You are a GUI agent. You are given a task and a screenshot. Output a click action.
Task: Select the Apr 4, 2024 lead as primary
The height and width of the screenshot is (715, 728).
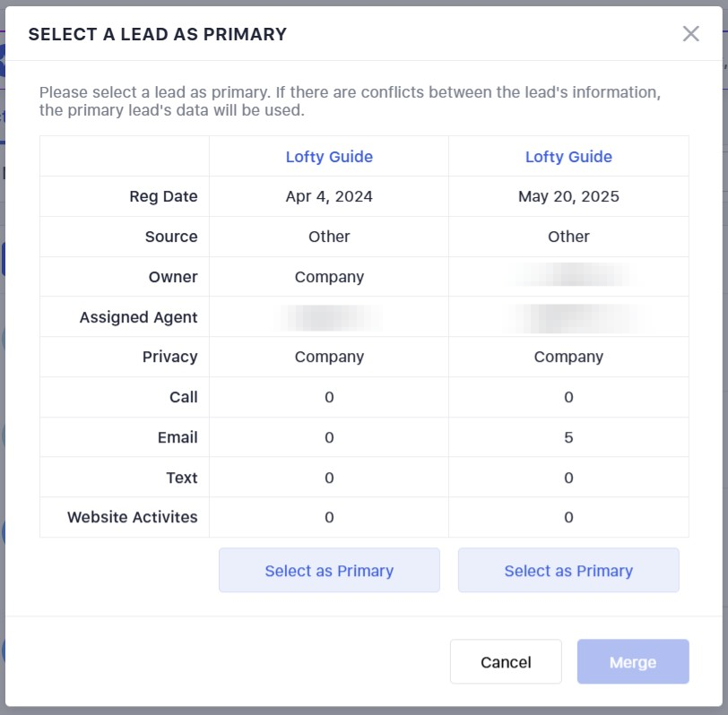[329, 571]
